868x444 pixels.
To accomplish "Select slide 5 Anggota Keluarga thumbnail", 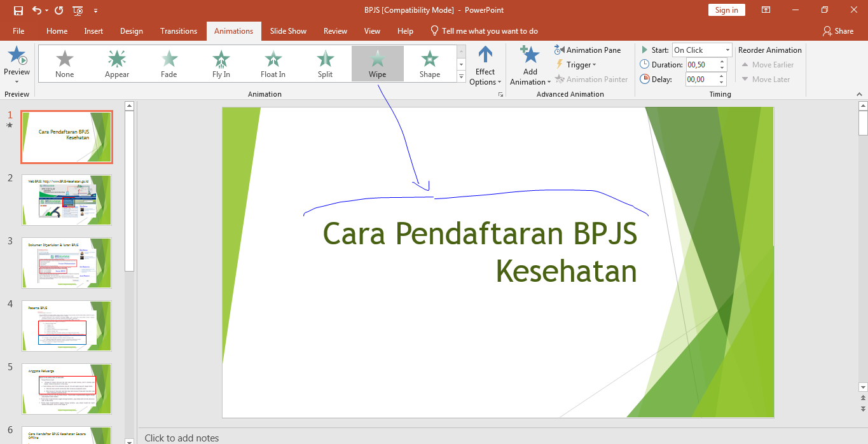I will click(67, 389).
